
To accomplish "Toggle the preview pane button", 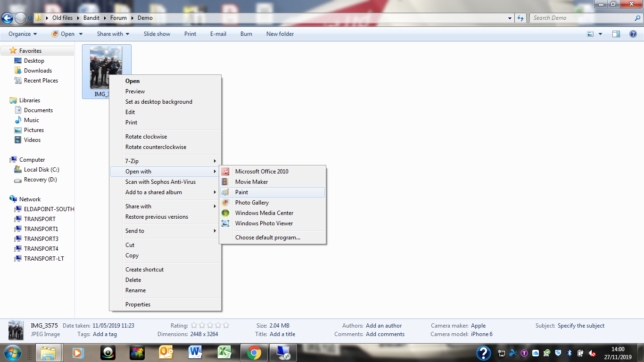I will pyautogui.click(x=616, y=34).
